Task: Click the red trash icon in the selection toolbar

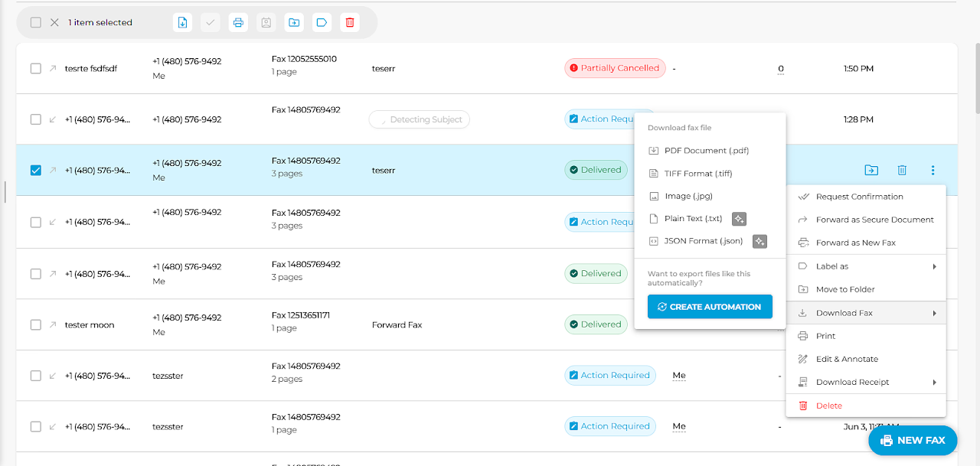Action: tap(350, 22)
